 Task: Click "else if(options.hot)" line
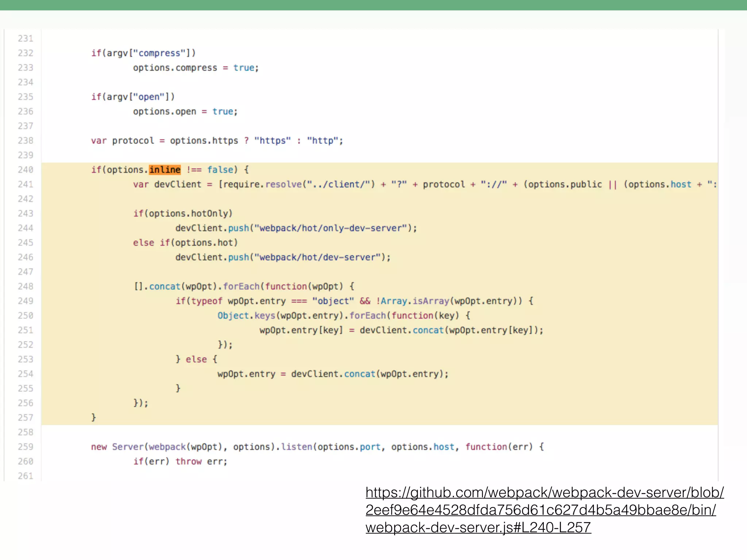click(185, 243)
